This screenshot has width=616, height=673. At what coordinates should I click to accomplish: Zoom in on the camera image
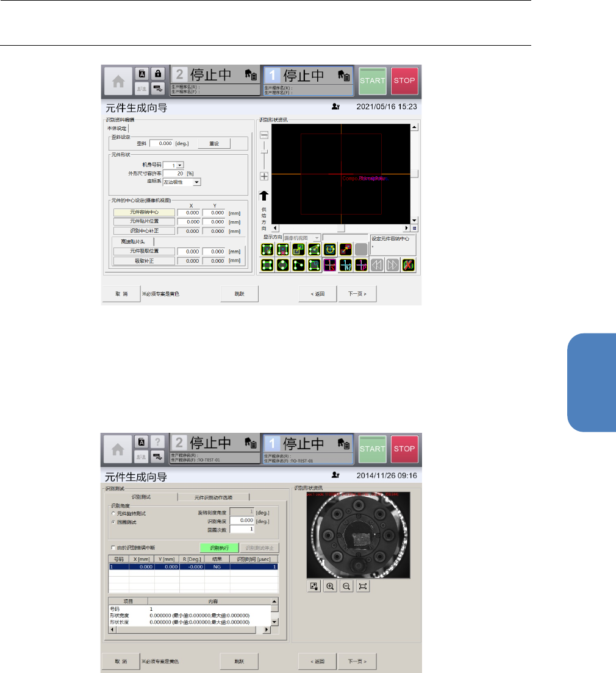coord(330,586)
